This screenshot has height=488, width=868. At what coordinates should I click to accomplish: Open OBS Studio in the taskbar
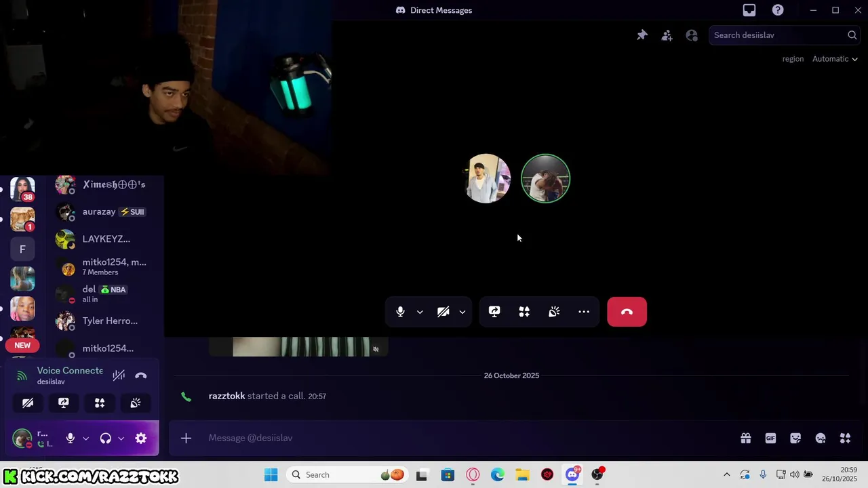click(597, 474)
